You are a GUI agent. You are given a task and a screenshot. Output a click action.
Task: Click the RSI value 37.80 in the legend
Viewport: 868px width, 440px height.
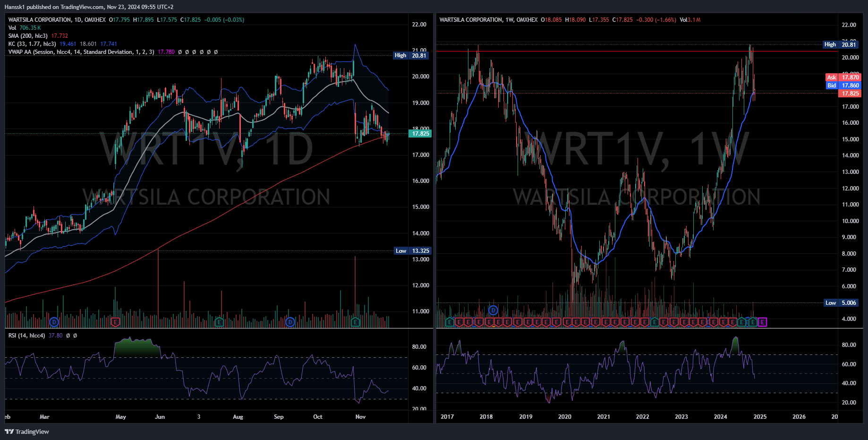pos(56,336)
